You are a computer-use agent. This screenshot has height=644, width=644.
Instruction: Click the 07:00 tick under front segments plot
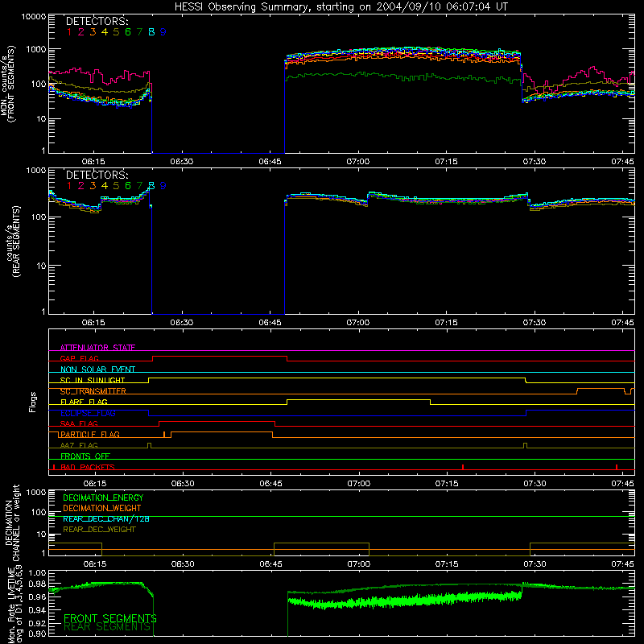tap(357, 162)
